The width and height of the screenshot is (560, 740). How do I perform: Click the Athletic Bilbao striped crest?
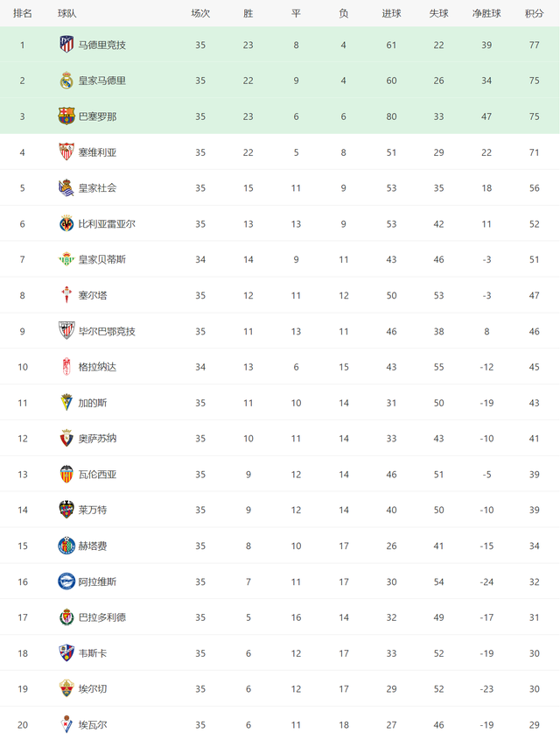tap(66, 331)
